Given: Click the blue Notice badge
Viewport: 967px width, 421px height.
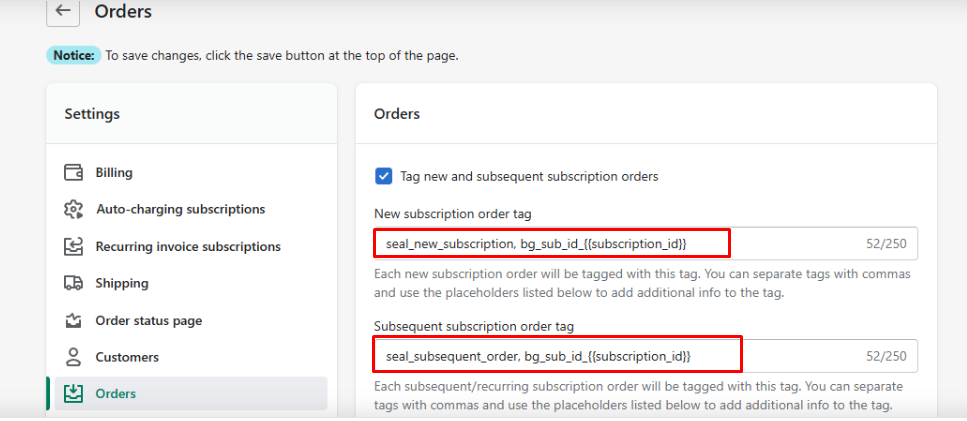Looking at the screenshot, I should click(x=73, y=55).
